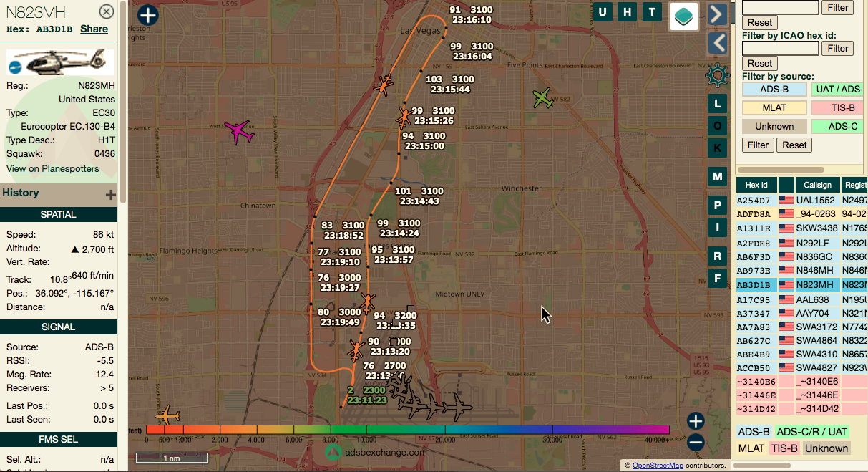Open the map settings gear
This screenshot has height=472, width=868.
tap(716, 74)
